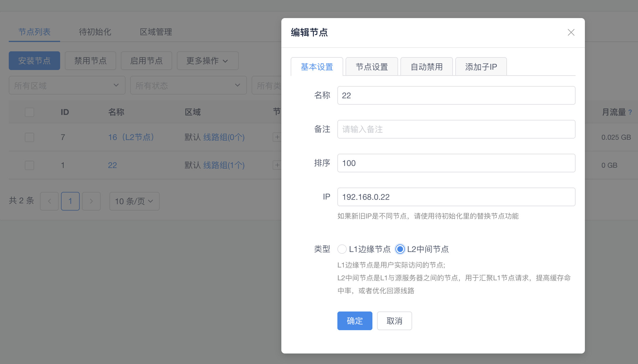Go to next page arrow

tap(91, 201)
